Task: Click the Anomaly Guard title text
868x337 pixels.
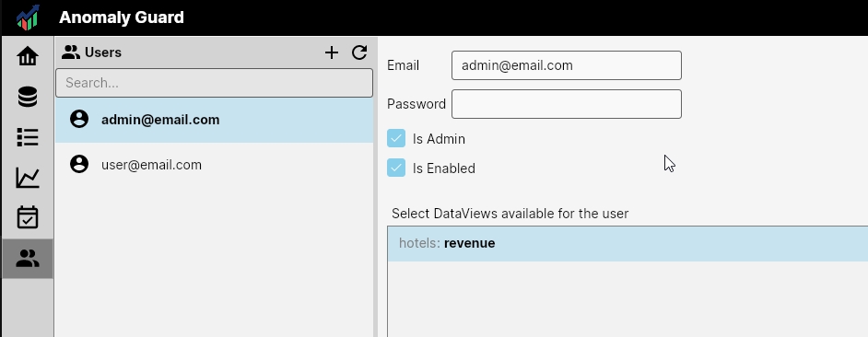Action: click(122, 17)
